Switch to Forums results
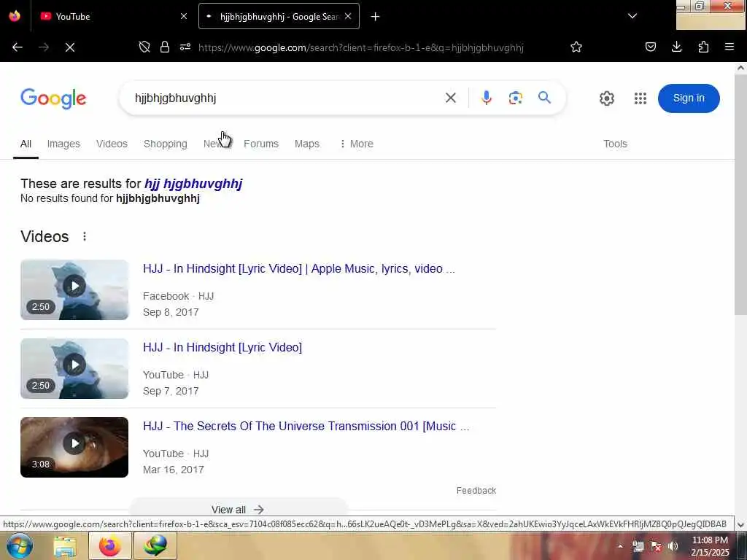 tap(261, 144)
